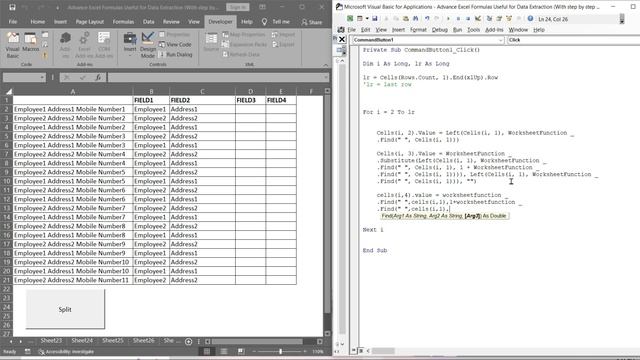Open the Macros dialog in Excel

coord(30,42)
